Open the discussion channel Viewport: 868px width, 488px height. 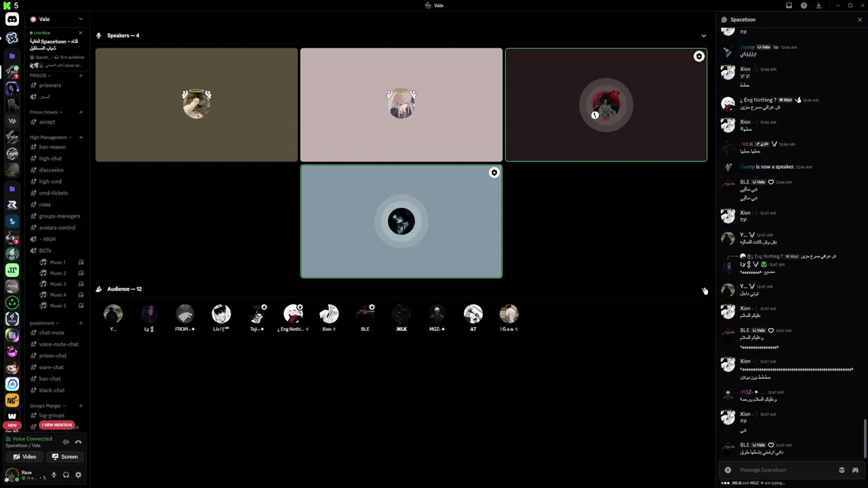coord(57,170)
